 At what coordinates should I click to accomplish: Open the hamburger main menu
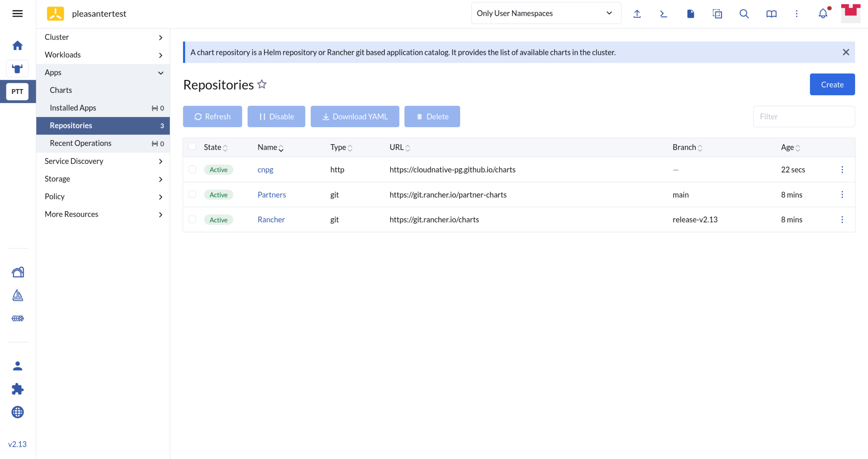pos(17,14)
